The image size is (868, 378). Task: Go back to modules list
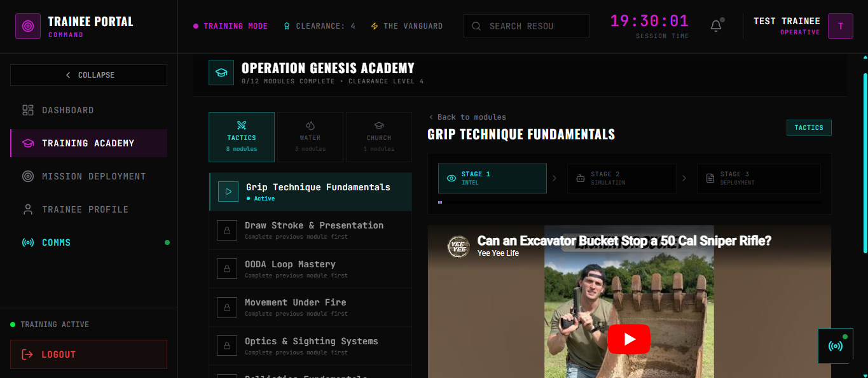(x=467, y=117)
